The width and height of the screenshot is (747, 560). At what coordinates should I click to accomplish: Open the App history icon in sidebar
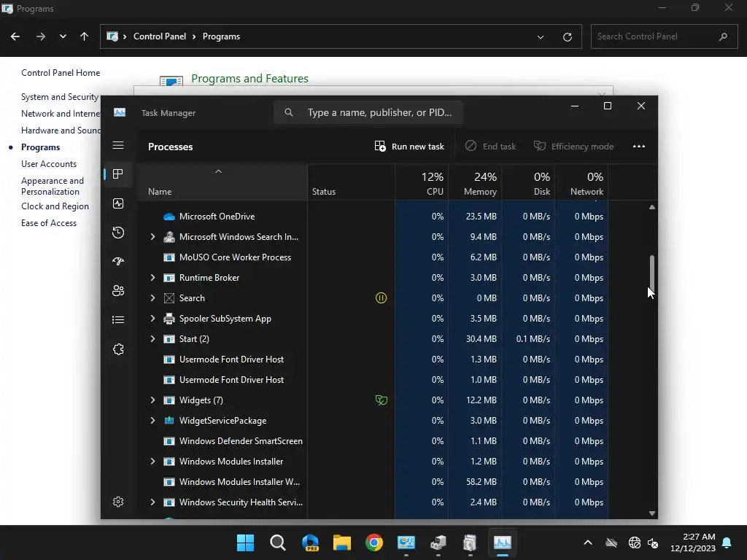118,233
